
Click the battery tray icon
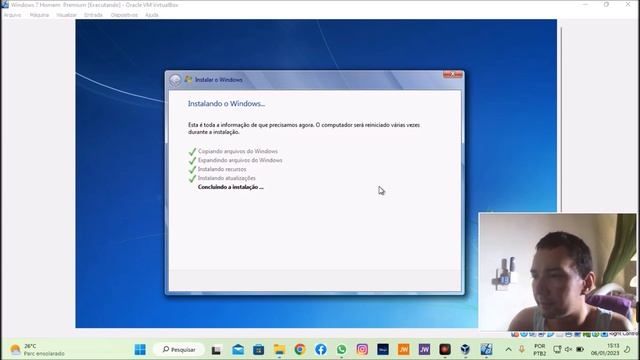pyautogui.click(x=580, y=349)
